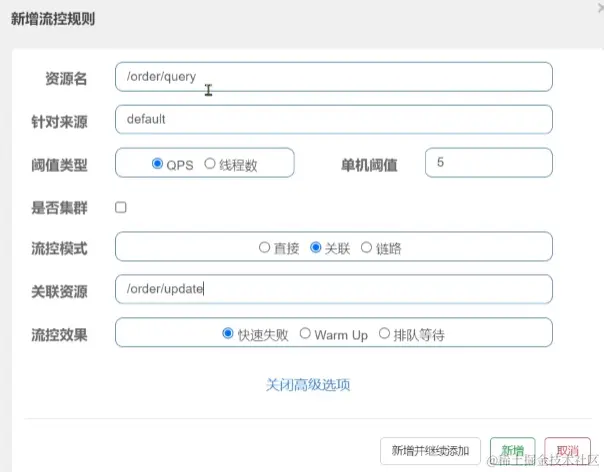Screen dimensions: 604x472
Task: Click the 资源名 label
Action: [x=66, y=79]
